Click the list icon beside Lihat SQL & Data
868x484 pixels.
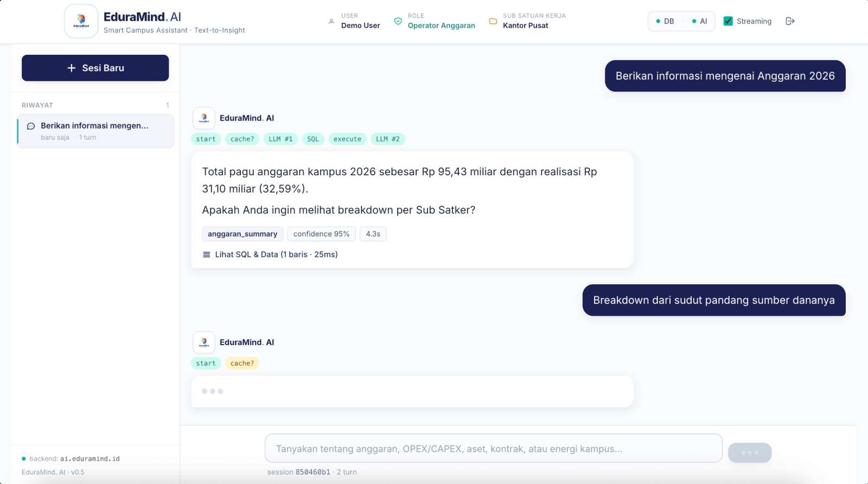207,254
